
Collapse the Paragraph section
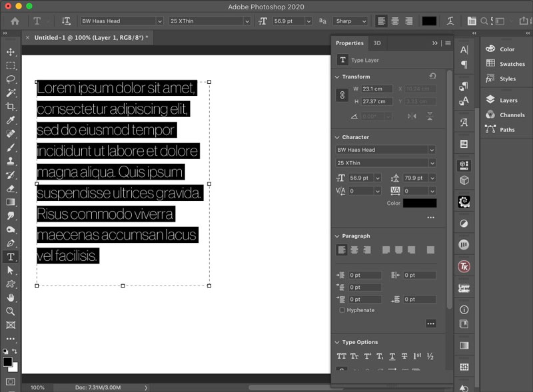tap(337, 236)
